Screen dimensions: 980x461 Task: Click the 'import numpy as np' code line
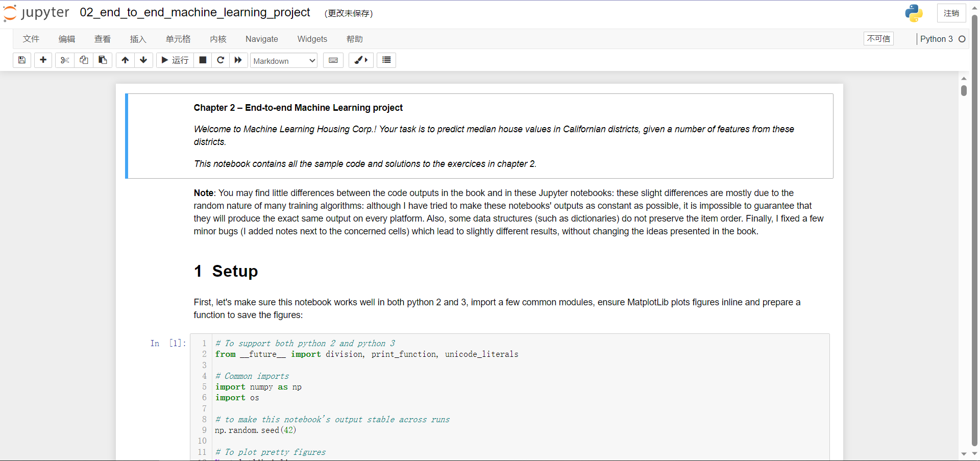pyautogui.click(x=258, y=386)
